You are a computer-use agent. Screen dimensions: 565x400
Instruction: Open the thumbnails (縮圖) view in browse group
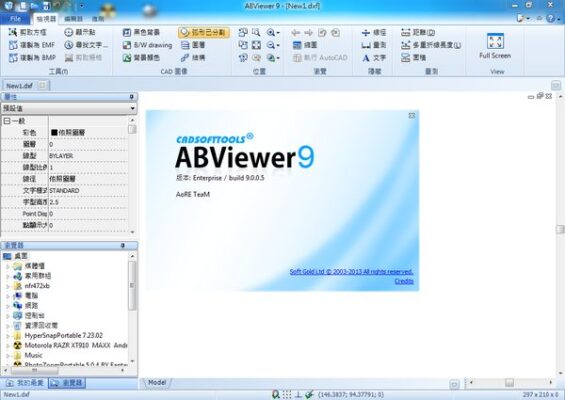coord(305,45)
